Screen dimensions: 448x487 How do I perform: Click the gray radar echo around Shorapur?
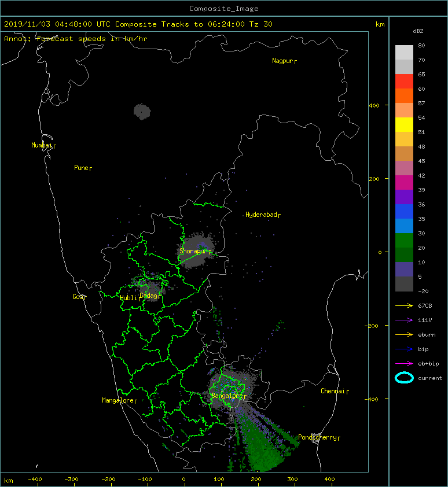197,251
